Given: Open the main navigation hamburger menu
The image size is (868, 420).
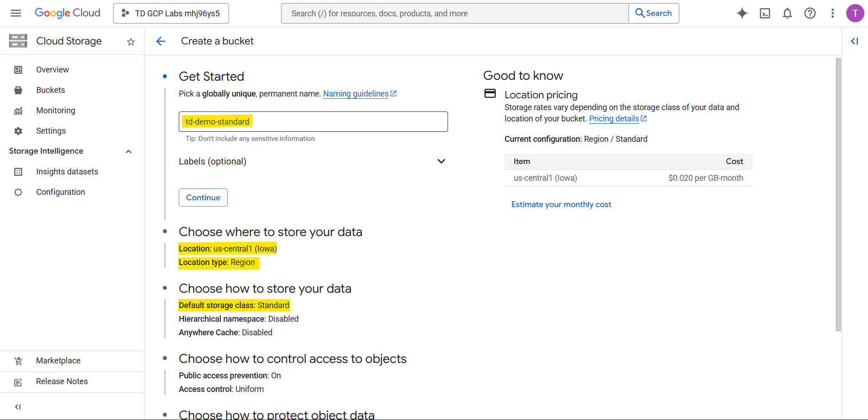Looking at the screenshot, I should coord(16,13).
